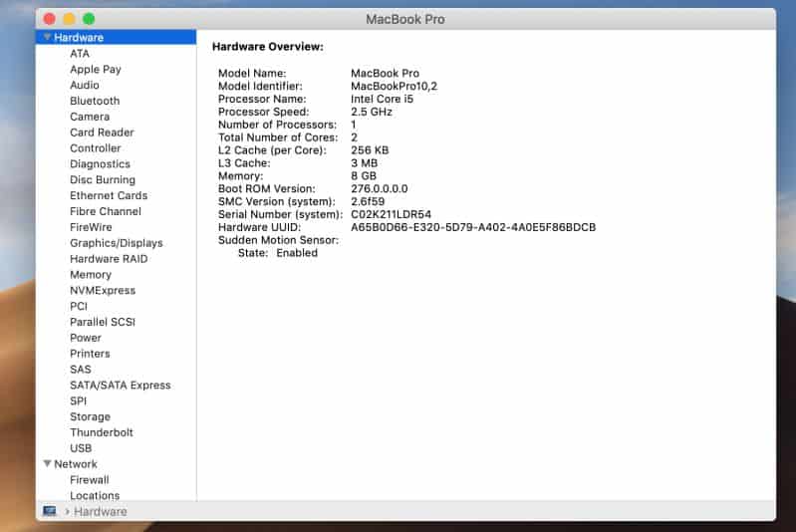This screenshot has height=532, width=796.
Task: Click the Total Number of Cores label
Action: (x=278, y=137)
